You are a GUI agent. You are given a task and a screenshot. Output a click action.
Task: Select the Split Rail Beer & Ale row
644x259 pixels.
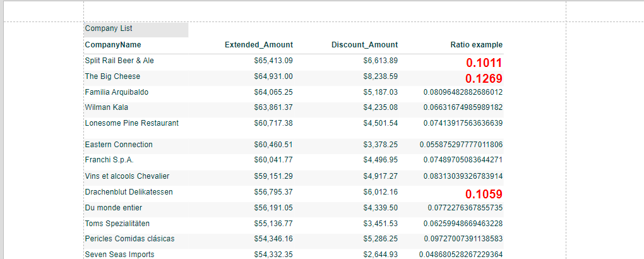point(294,62)
